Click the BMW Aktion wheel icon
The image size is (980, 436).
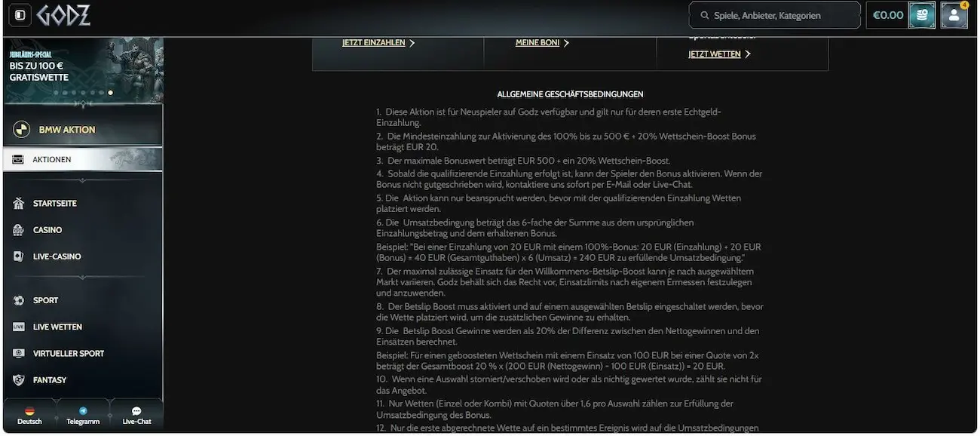(22, 130)
